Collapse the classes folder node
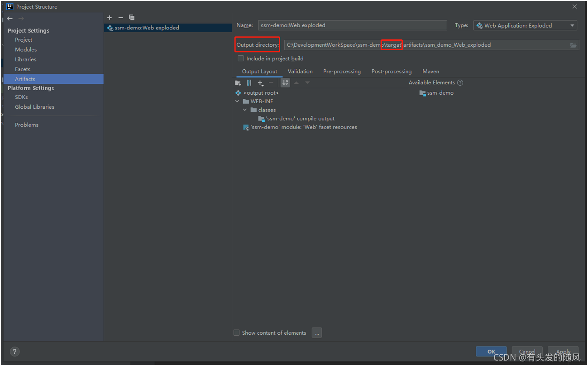Viewport: 588px width, 366px height. click(x=245, y=110)
